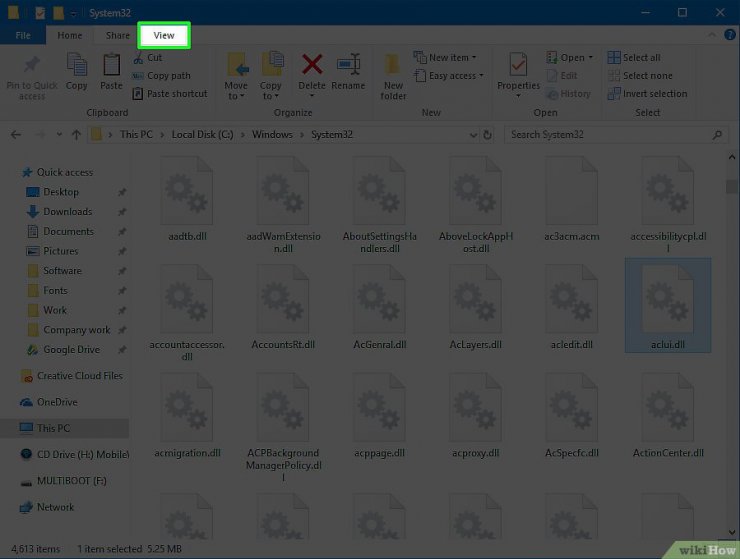This screenshot has width=740, height=559.
Task: Select the ActionCenter.dll file
Action: (668, 415)
